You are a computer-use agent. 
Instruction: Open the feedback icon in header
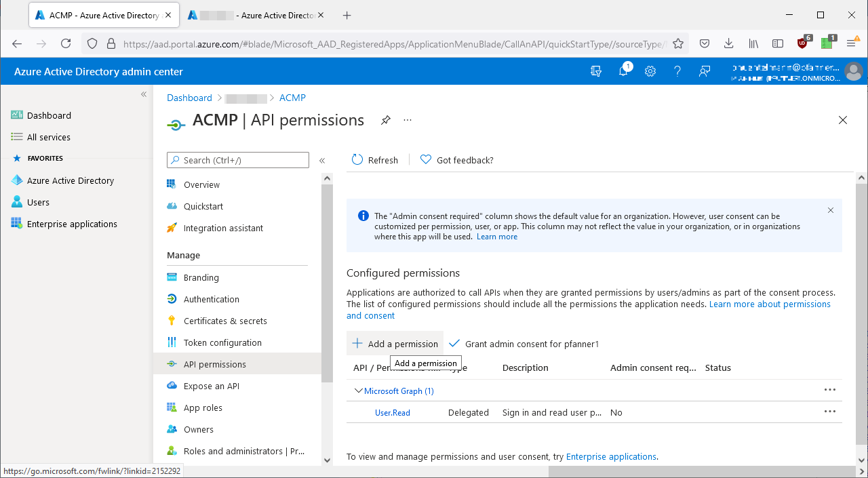coord(705,71)
